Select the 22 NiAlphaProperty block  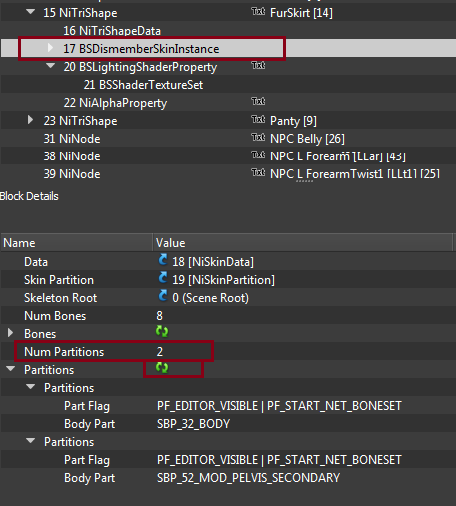click(115, 103)
